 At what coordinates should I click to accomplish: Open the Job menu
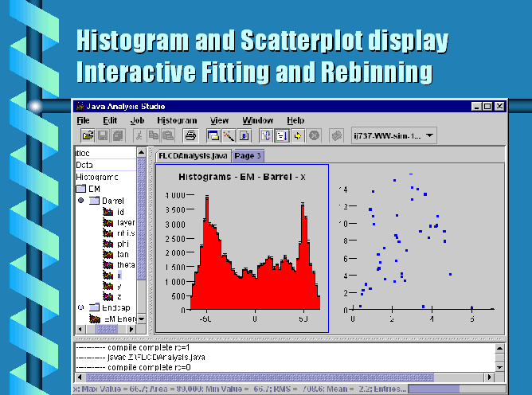pos(136,120)
